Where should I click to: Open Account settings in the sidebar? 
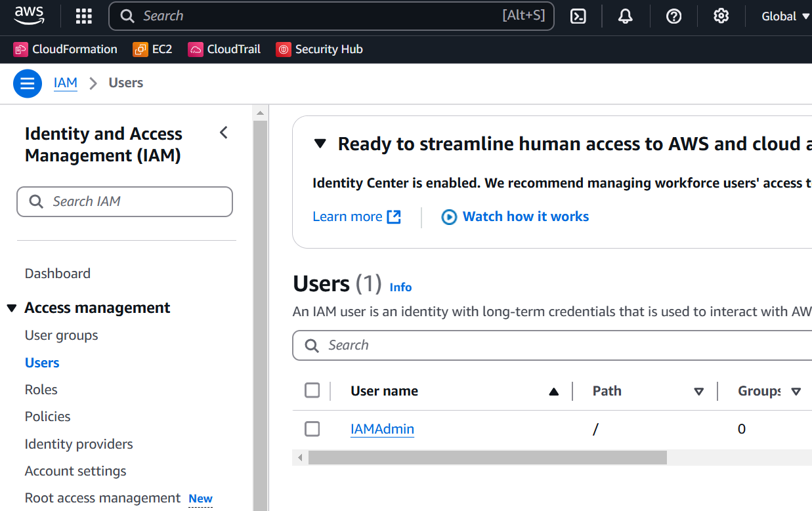(75, 471)
